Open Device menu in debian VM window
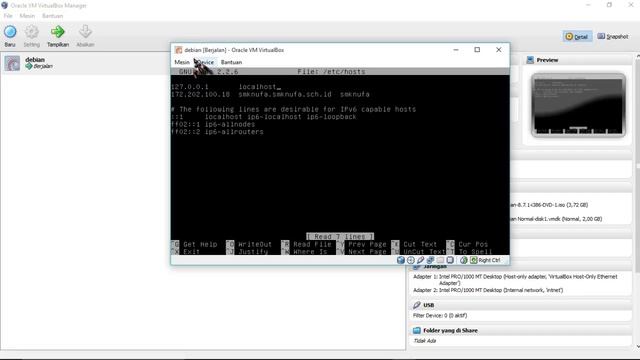Screen dimensions: 640x360 206,62
